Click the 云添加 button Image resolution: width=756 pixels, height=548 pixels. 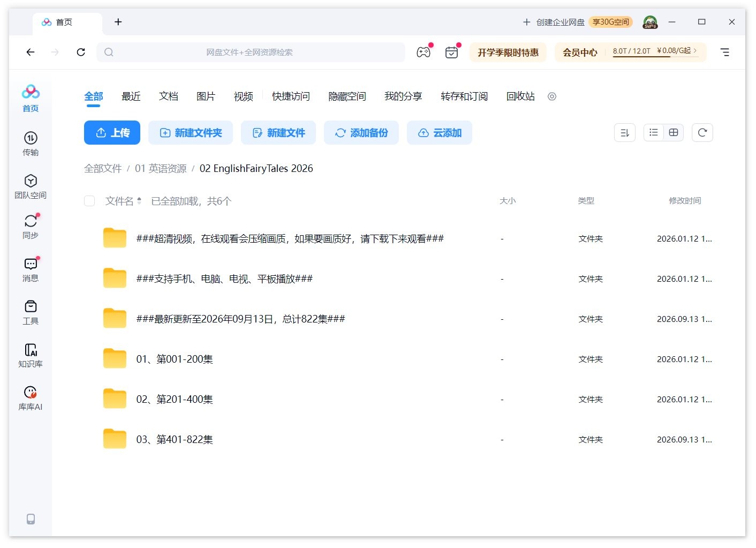pos(440,132)
